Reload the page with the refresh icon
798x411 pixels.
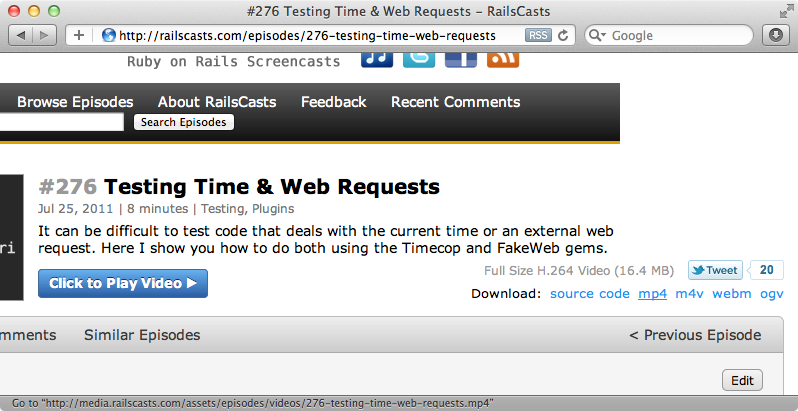point(563,35)
